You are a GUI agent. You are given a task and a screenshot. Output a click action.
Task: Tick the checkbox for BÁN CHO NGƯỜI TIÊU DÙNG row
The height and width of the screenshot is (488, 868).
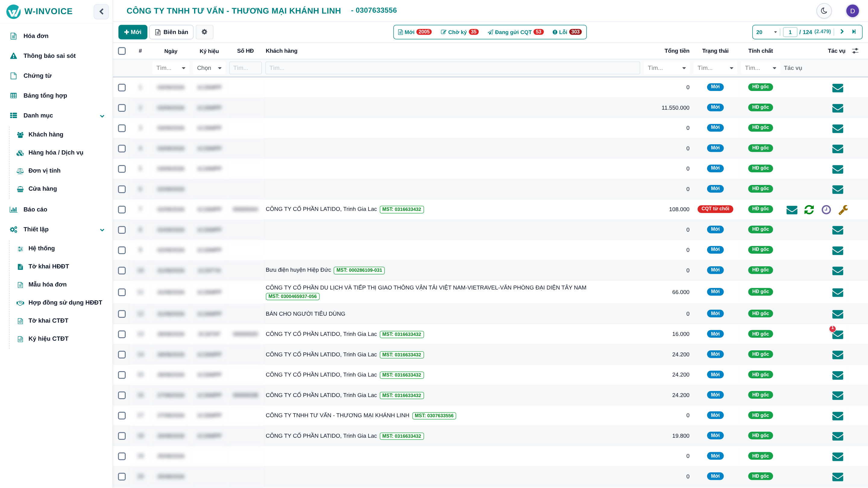coord(122,314)
